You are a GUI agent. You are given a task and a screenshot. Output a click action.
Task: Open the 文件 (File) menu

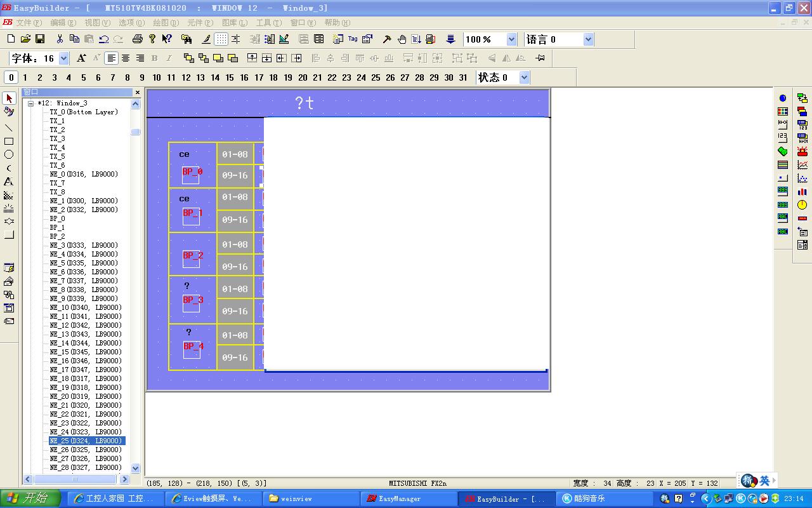pos(28,22)
